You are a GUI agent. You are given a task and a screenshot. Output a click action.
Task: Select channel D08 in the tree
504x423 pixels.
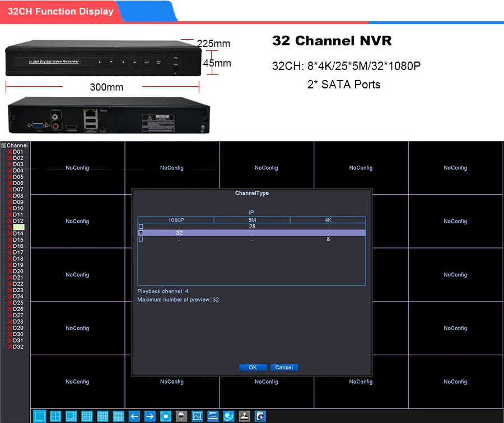click(x=18, y=196)
